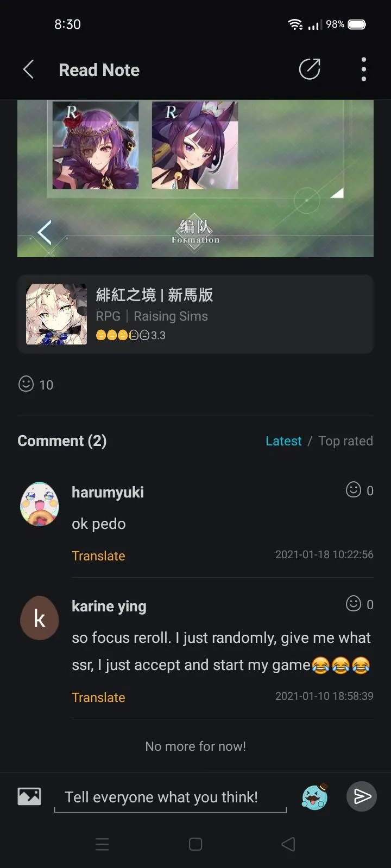Image resolution: width=391 pixels, height=868 pixels.
Task: Sort comments by Top rated
Action: (x=345, y=441)
